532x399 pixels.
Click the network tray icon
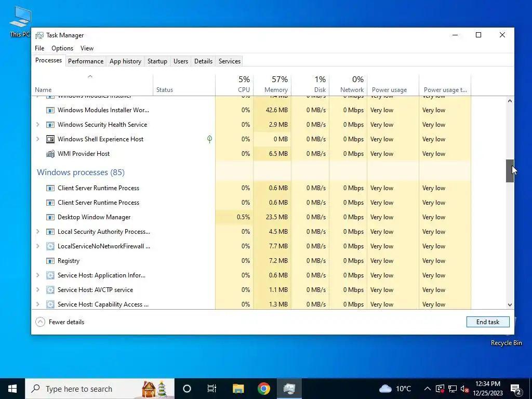pos(453,389)
